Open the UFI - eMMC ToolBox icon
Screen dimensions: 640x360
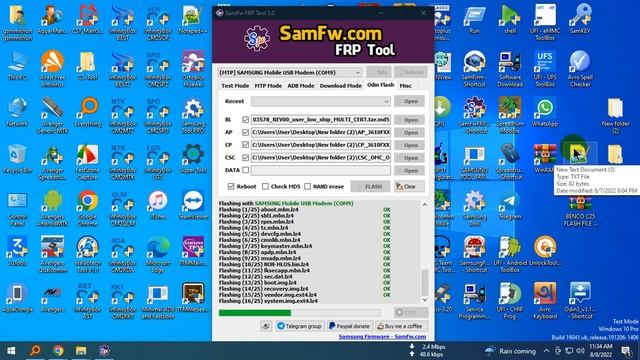pyautogui.click(x=545, y=22)
